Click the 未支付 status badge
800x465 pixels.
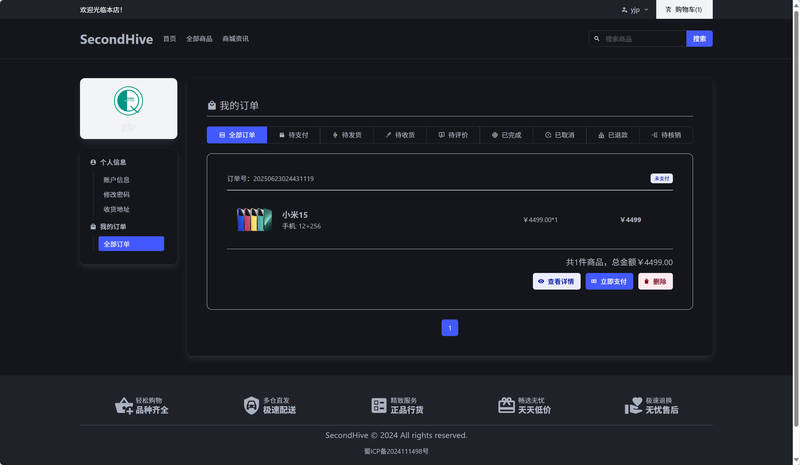pyautogui.click(x=661, y=179)
